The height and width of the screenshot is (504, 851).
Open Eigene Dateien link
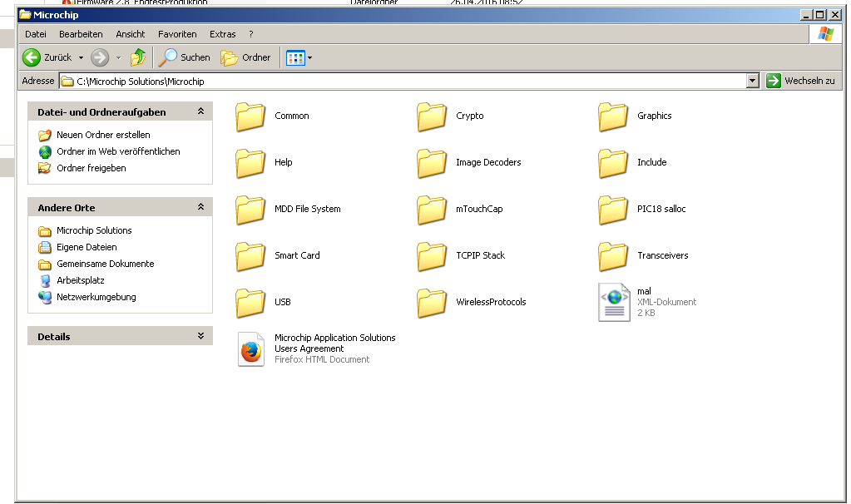point(87,247)
